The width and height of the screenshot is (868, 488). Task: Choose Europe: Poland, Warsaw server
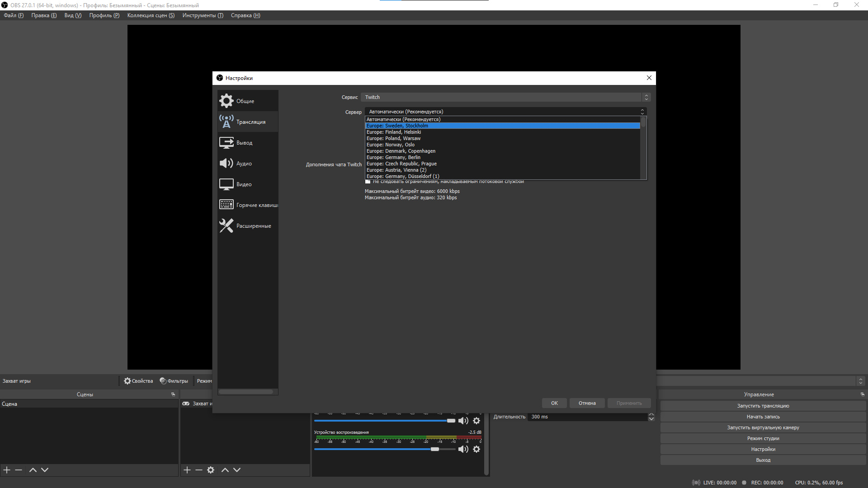pos(503,138)
